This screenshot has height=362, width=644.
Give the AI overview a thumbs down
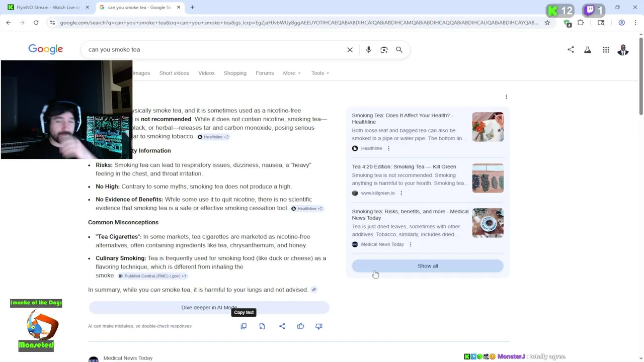318,326
